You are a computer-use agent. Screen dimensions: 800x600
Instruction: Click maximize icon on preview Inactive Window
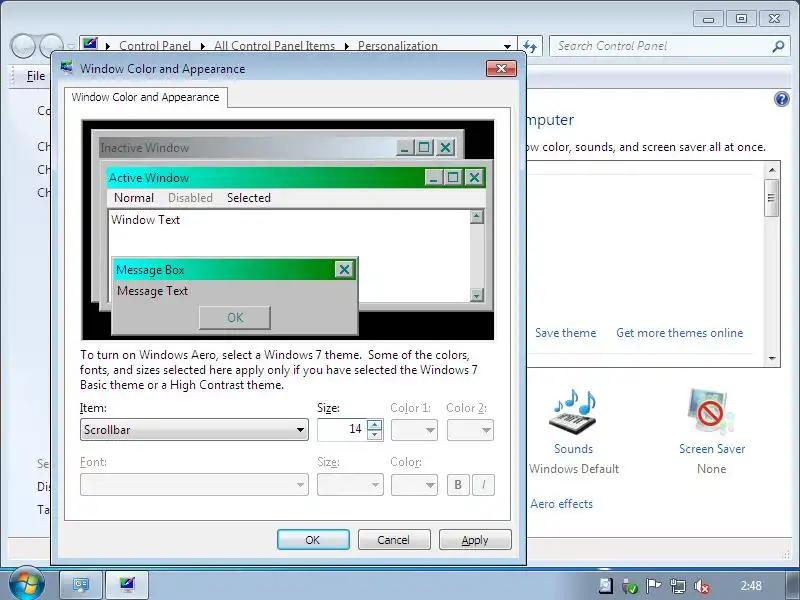click(424, 148)
